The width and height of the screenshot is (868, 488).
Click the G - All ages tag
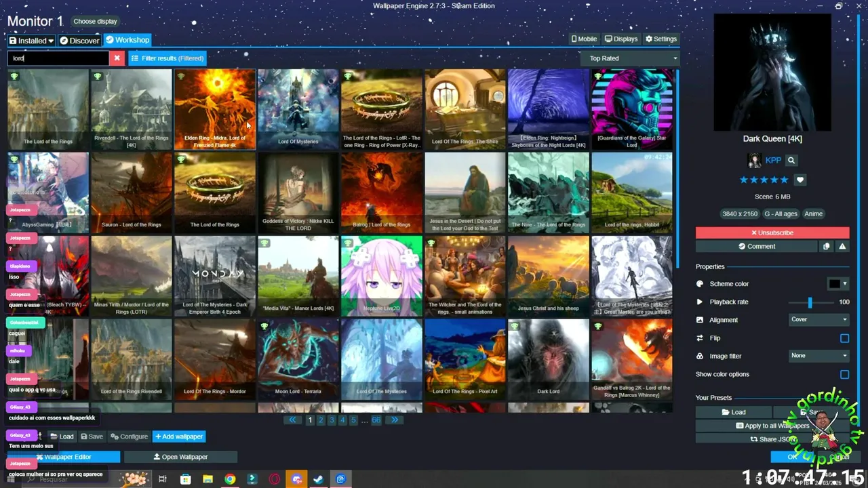pos(781,214)
